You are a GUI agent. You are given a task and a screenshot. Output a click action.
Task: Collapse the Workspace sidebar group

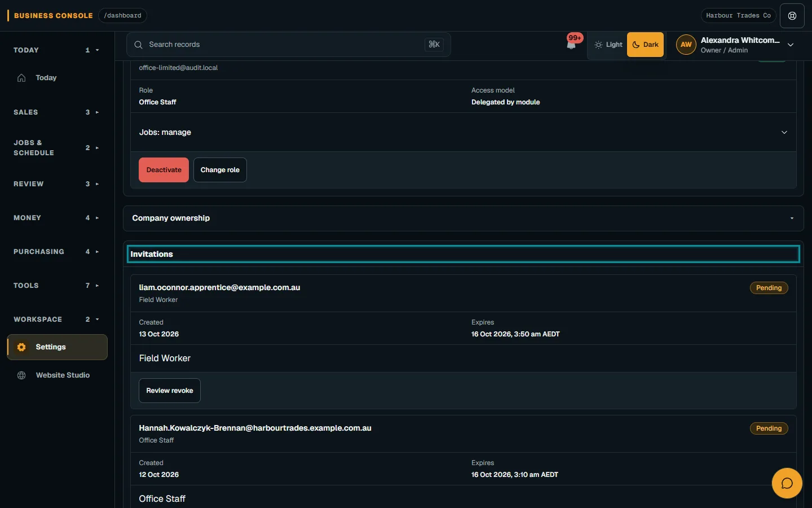(57, 319)
